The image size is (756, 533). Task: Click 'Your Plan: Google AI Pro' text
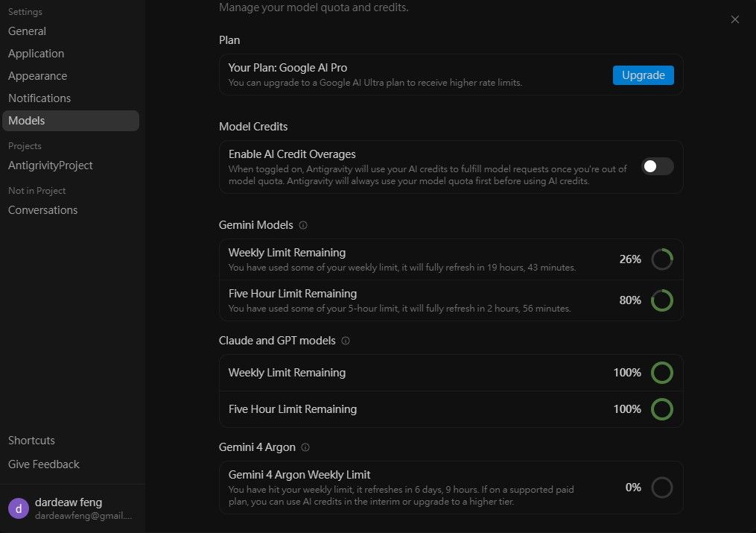tap(288, 68)
